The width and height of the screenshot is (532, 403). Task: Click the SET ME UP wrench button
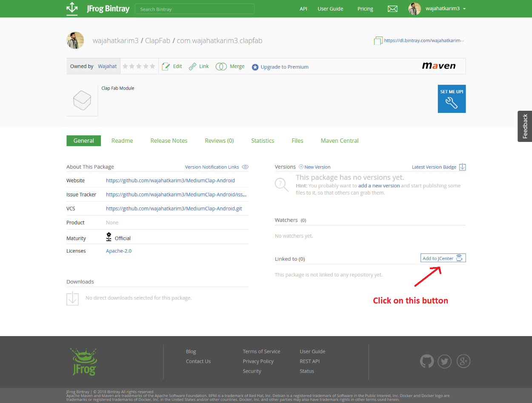coord(452,99)
